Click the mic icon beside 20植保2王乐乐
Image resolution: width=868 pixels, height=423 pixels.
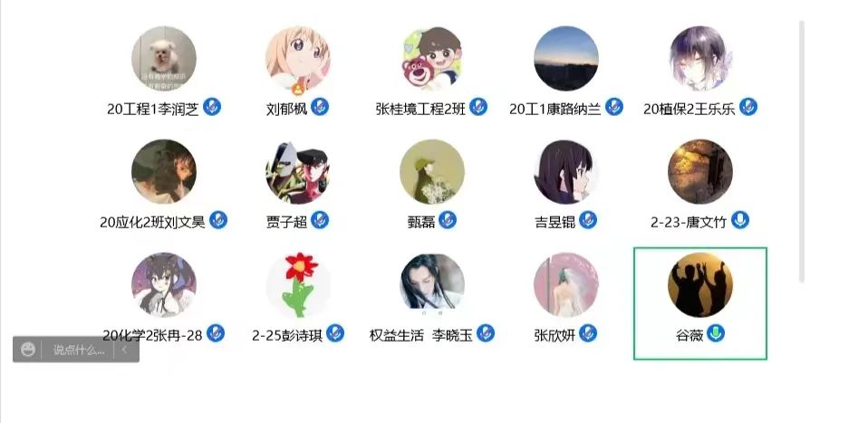748,106
